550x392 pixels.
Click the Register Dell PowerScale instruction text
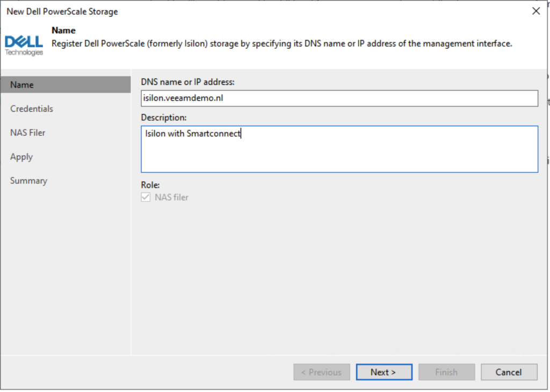[x=281, y=43]
